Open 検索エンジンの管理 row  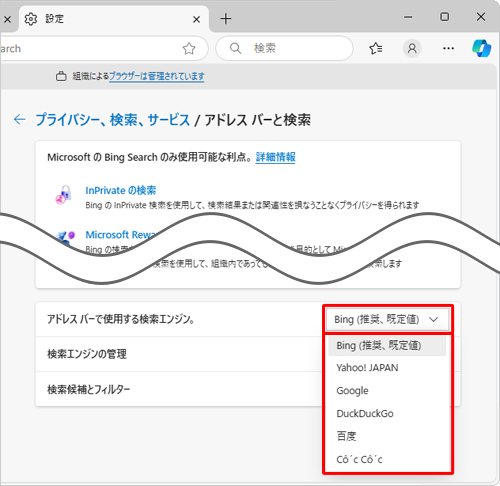(180, 354)
